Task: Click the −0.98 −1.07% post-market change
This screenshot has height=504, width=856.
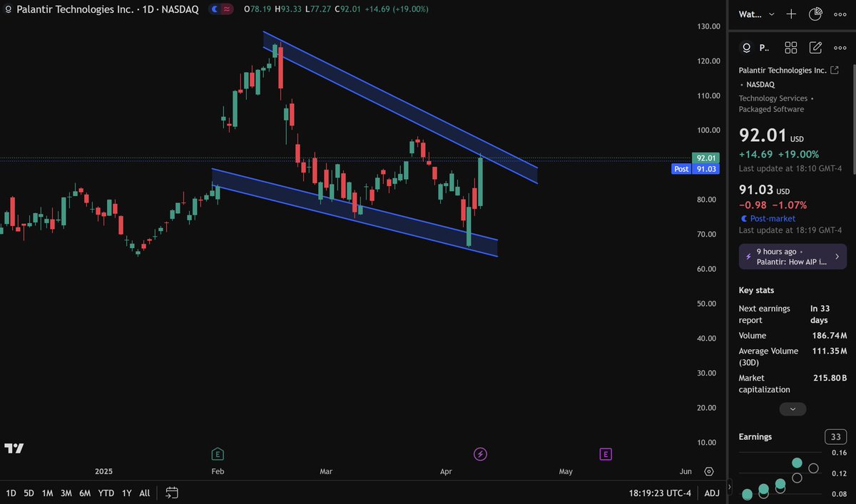Action: tap(773, 205)
